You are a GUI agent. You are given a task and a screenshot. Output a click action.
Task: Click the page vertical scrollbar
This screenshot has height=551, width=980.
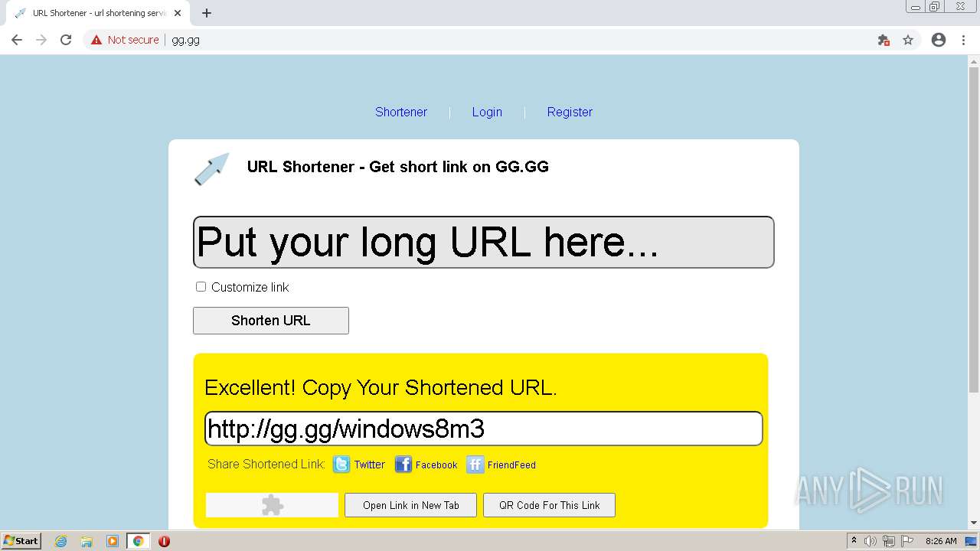tap(974, 230)
